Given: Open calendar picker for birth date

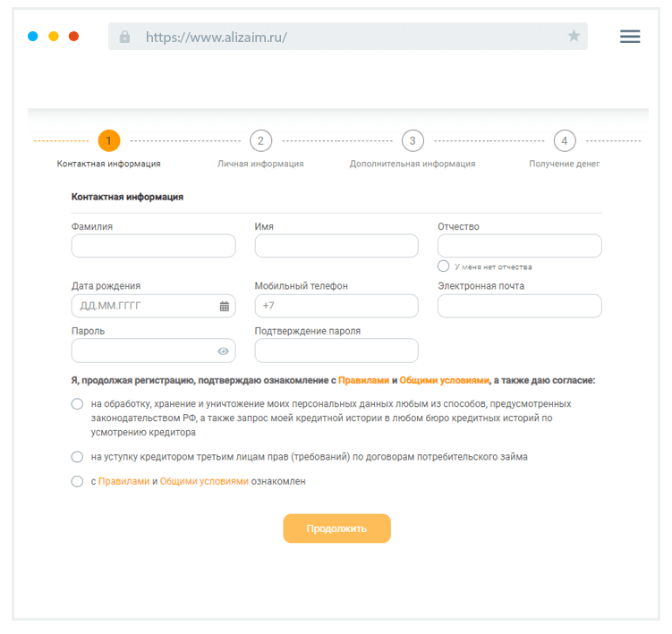Looking at the screenshot, I should pos(225,306).
